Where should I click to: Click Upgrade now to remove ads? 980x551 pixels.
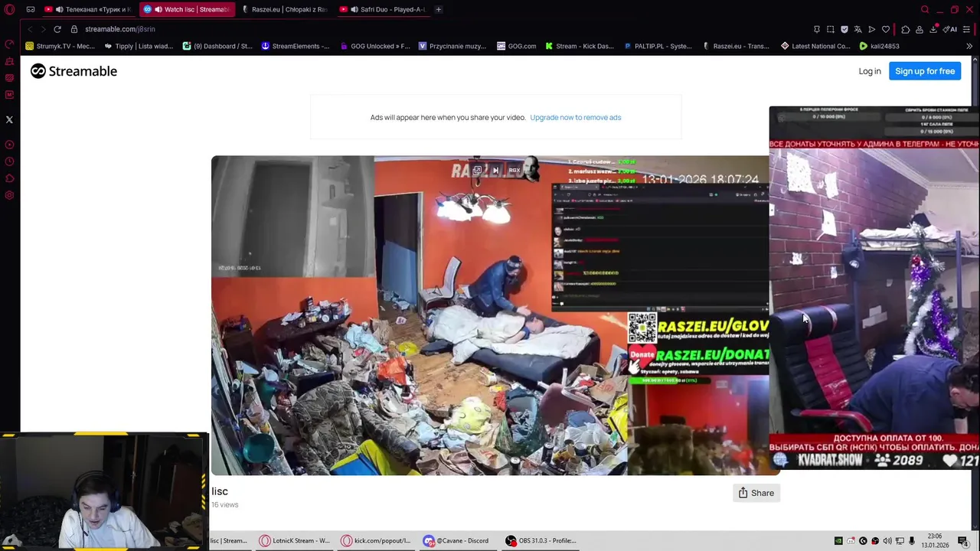point(575,117)
